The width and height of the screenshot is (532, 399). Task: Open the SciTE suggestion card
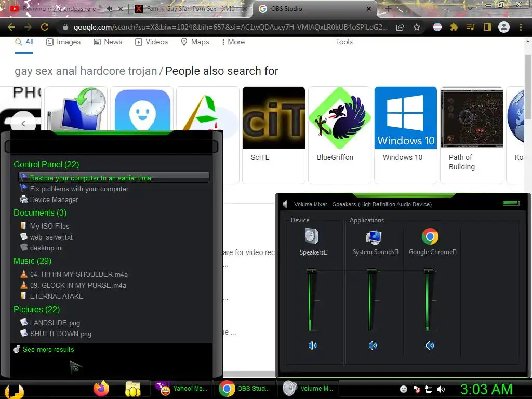click(273, 135)
